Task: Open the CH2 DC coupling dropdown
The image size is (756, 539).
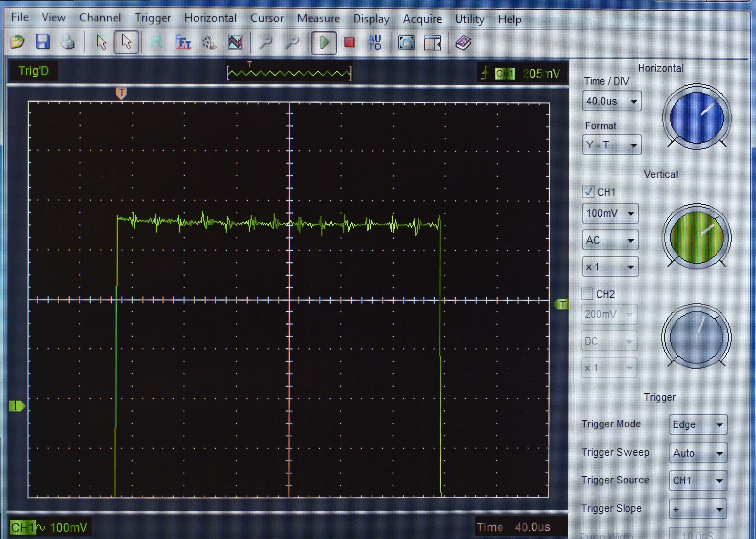Action: (609, 341)
